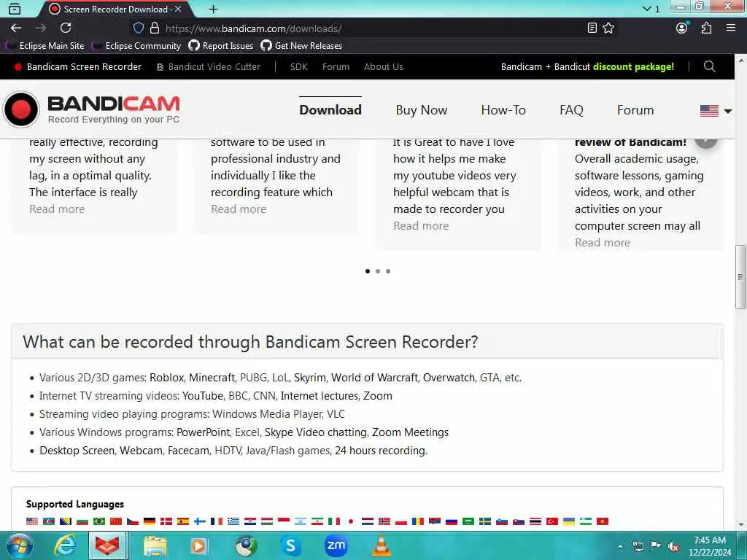Screen dimensions: 747x560
Task: Bookmark this page with the star icon
Action: click(608, 28)
